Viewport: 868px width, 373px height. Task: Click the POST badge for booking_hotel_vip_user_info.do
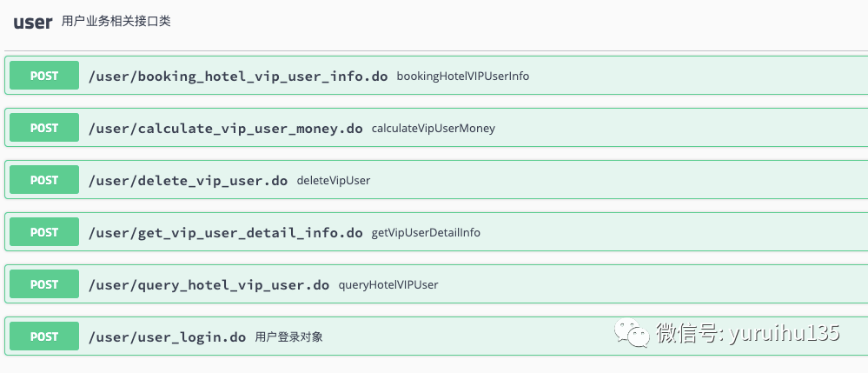point(44,76)
